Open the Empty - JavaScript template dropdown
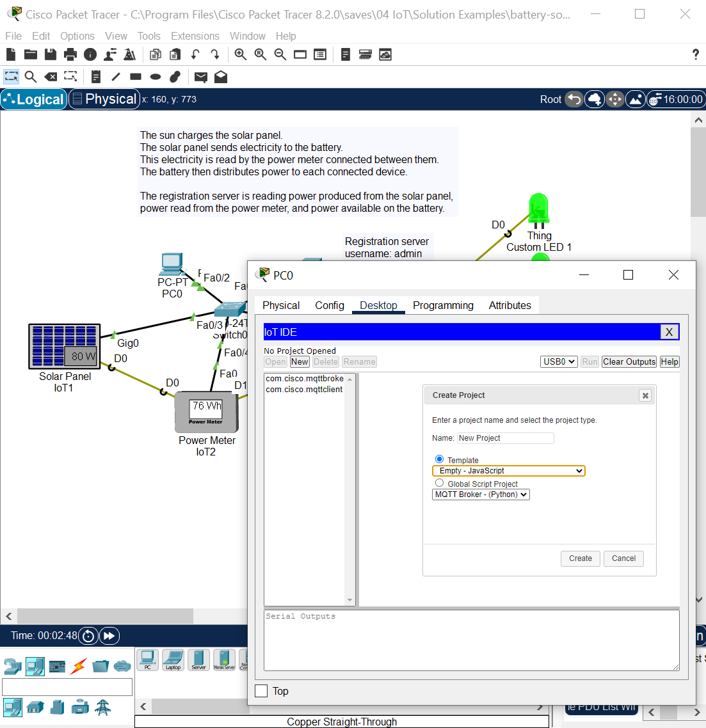Screen dimensions: 706x728 508,471
